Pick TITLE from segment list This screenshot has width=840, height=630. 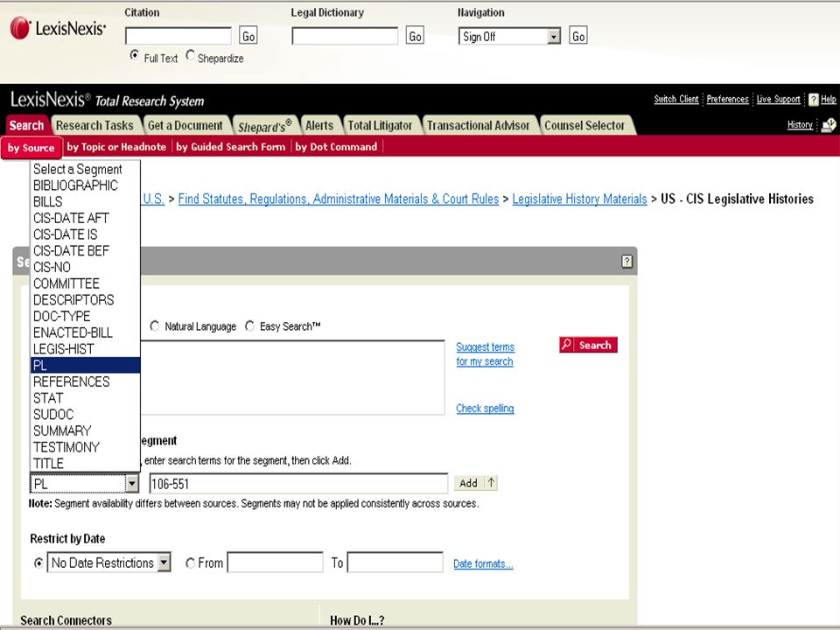tap(85, 464)
